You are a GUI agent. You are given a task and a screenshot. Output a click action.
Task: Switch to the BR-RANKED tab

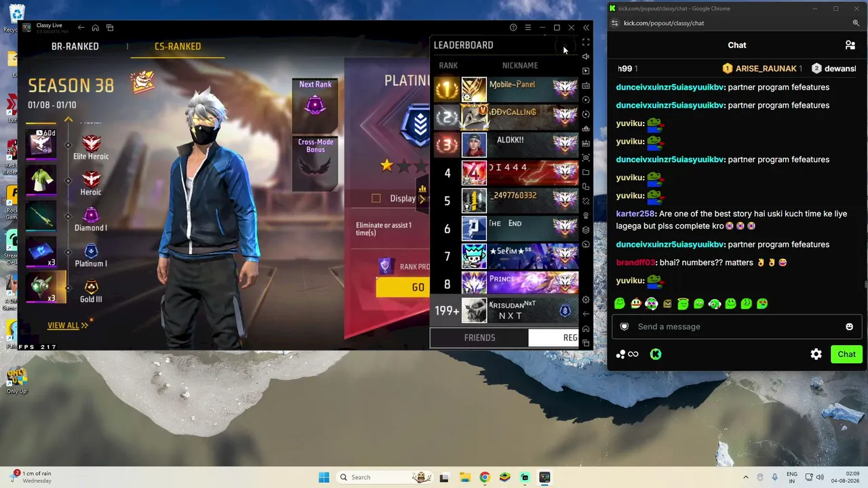(x=75, y=46)
